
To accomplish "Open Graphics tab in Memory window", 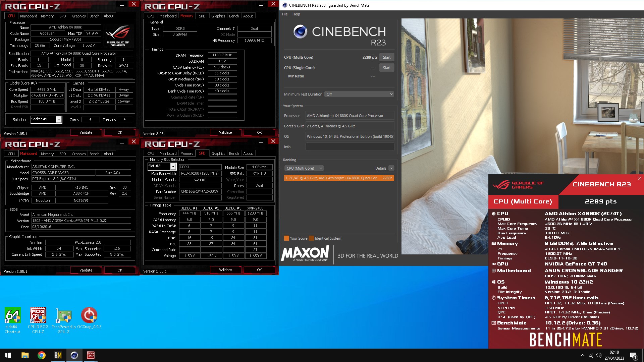I will (x=218, y=16).
